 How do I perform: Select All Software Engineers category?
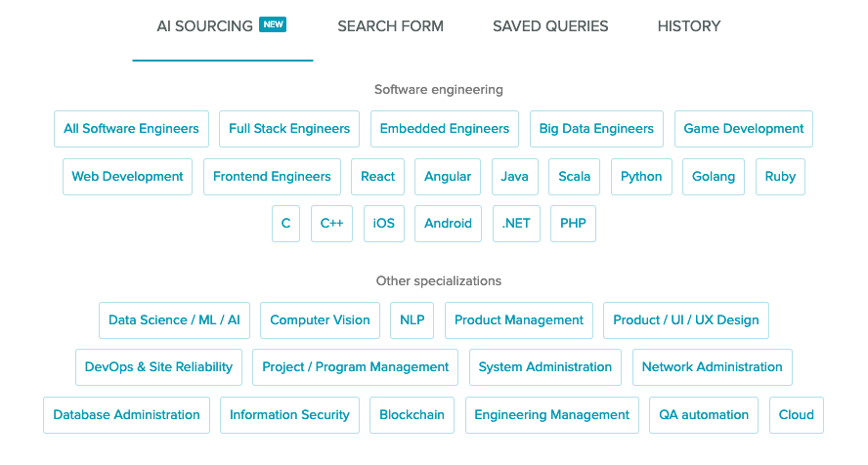point(131,129)
